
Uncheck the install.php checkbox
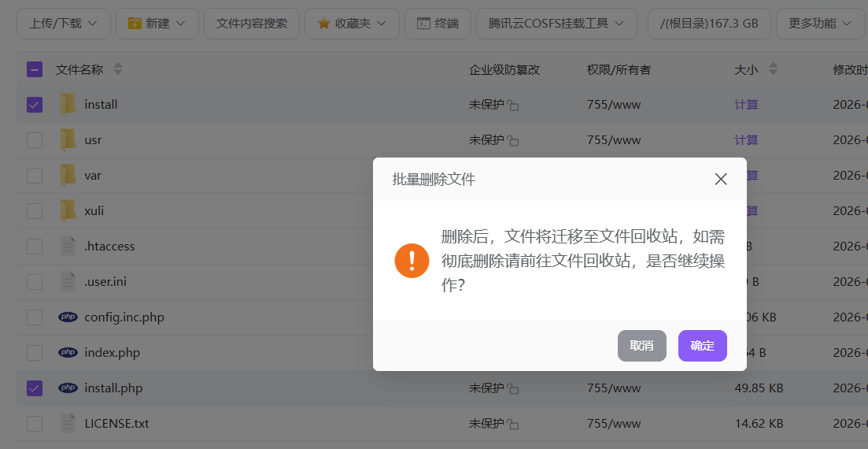(x=35, y=388)
